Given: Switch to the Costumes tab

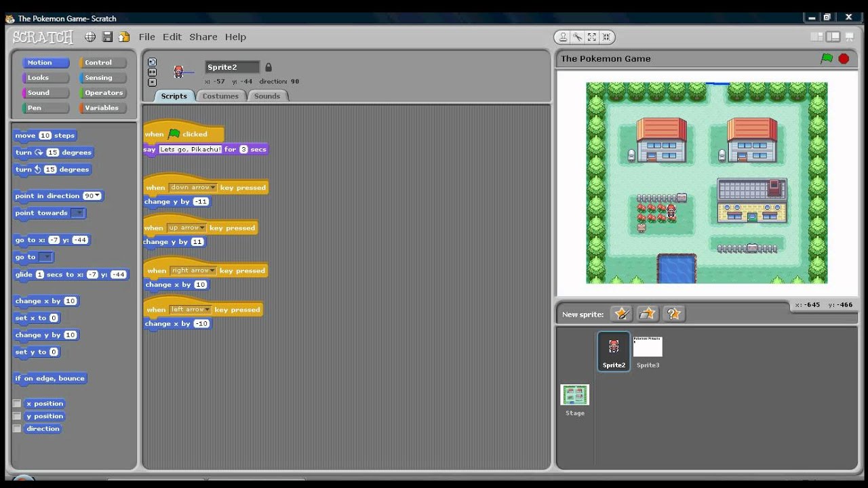Looking at the screenshot, I should pyautogui.click(x=220, y=96).
